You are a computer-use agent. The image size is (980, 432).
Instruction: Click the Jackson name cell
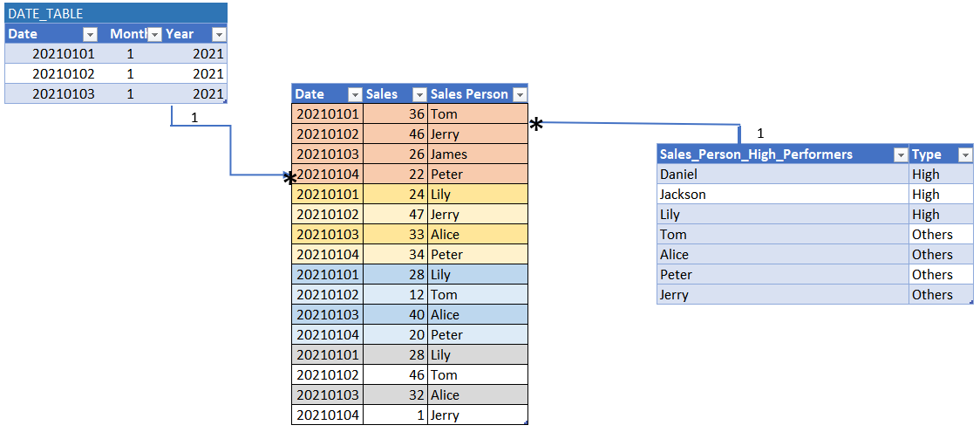782,195
